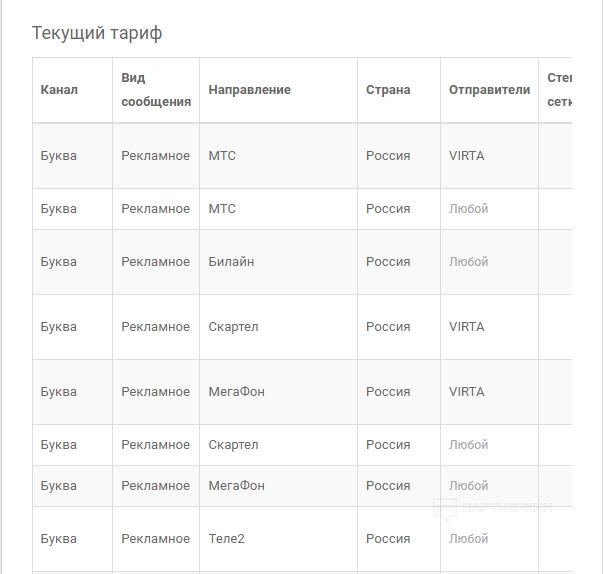Viewport: 603px width, 574px height.
Task: Click VIRTA sender in the МегаФон row
Action: point(466,392)
